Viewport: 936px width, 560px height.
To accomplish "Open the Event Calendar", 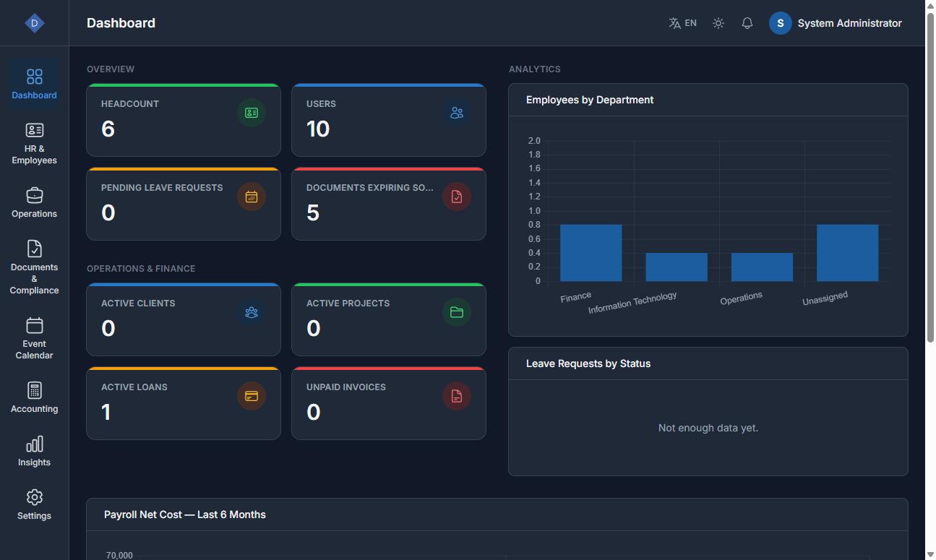I will pos(34,338).
